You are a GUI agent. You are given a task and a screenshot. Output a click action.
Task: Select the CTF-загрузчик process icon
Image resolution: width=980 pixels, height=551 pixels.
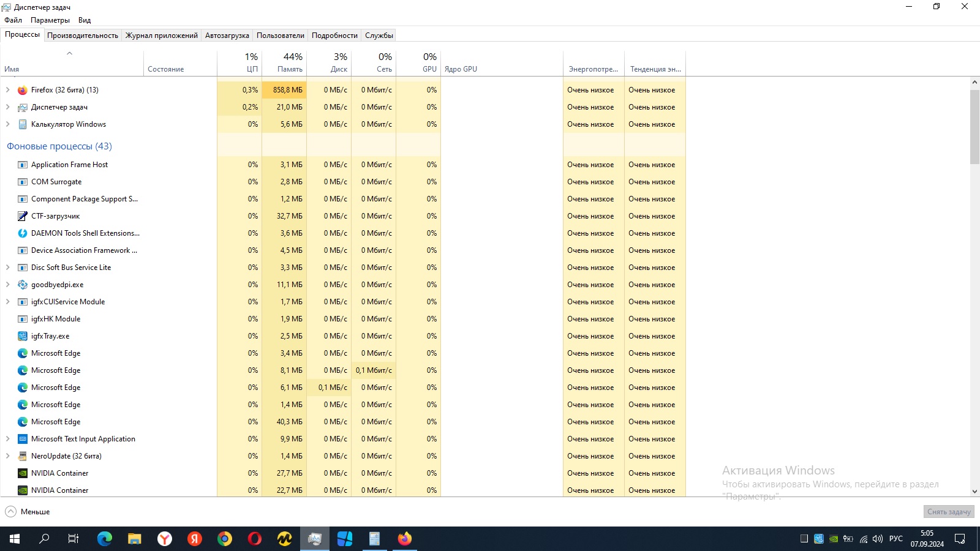23,216
